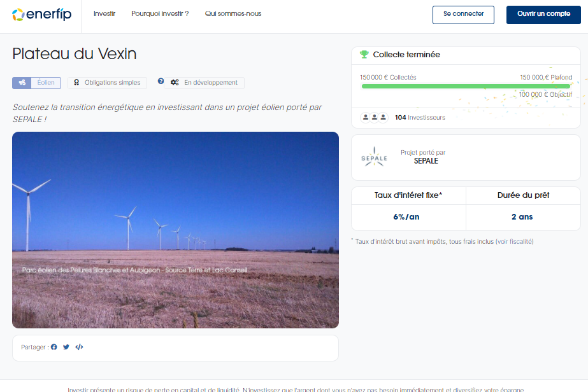
Task: Click the question mark help icon
Action: tap(161, 81)
